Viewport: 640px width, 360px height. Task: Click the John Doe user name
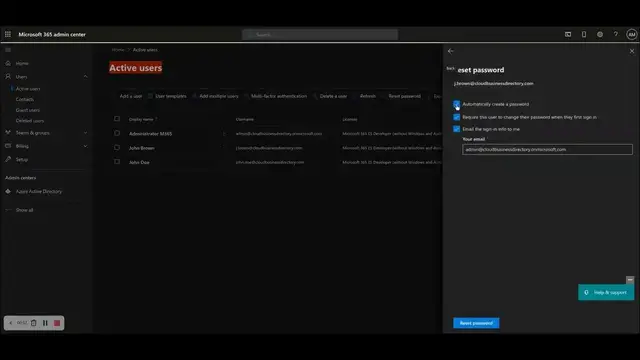pyautogui.click(x=139, y=162)
